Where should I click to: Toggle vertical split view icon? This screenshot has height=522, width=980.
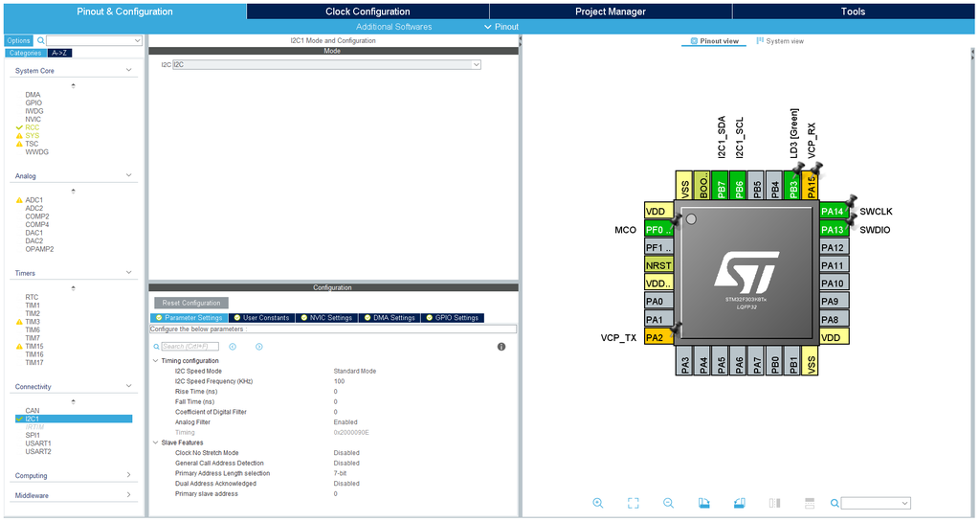coord(774,503)
